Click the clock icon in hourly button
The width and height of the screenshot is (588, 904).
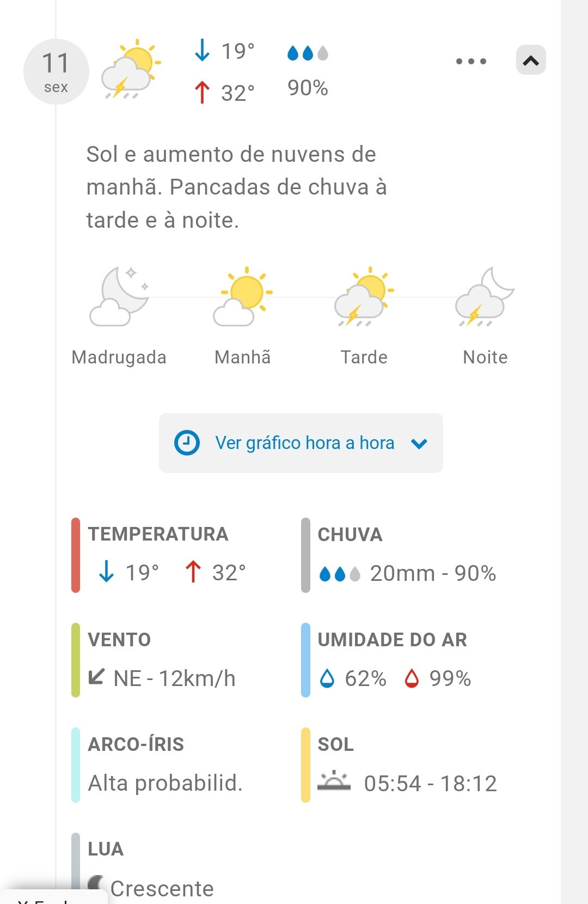187,443
